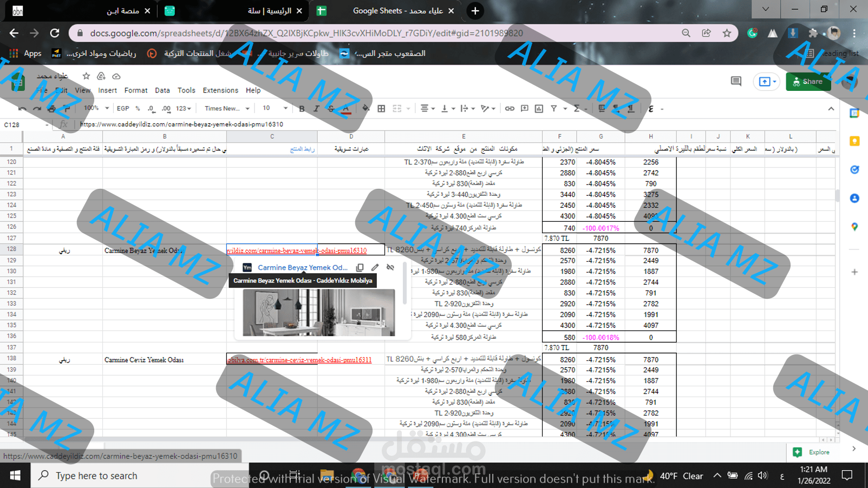
Task: Open the Help menu
Action: click(253, 90)
